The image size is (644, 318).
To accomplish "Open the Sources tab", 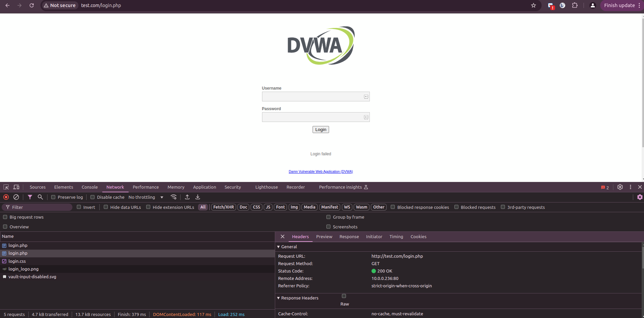I will pyautogui.click(x=38, y=187).
